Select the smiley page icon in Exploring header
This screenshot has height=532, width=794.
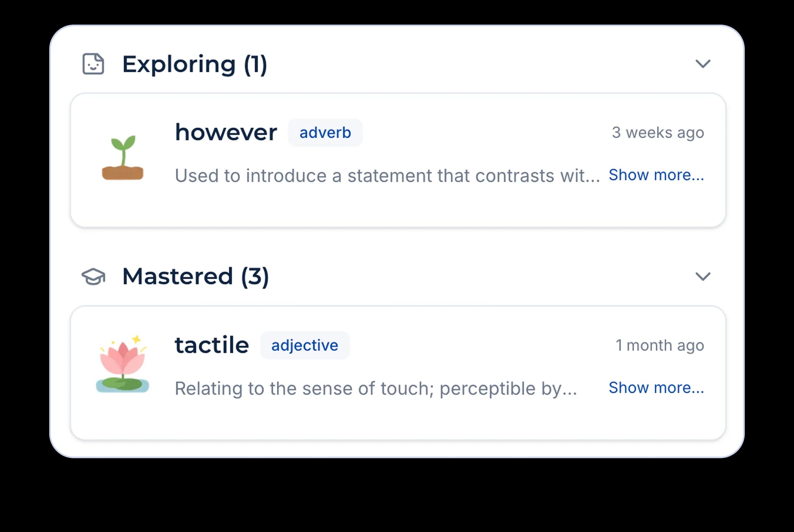click(92, 64)
